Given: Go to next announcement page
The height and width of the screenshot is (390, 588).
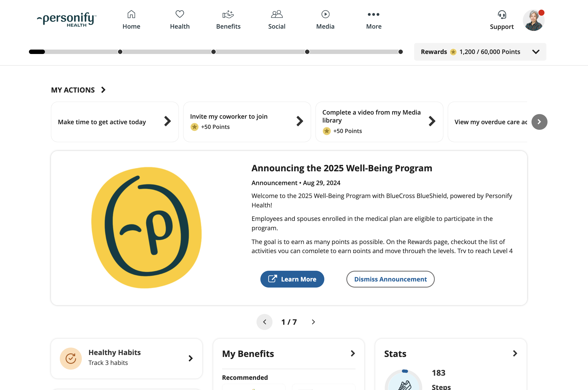Looking at the screenshot, I should (x=313, y=322).
